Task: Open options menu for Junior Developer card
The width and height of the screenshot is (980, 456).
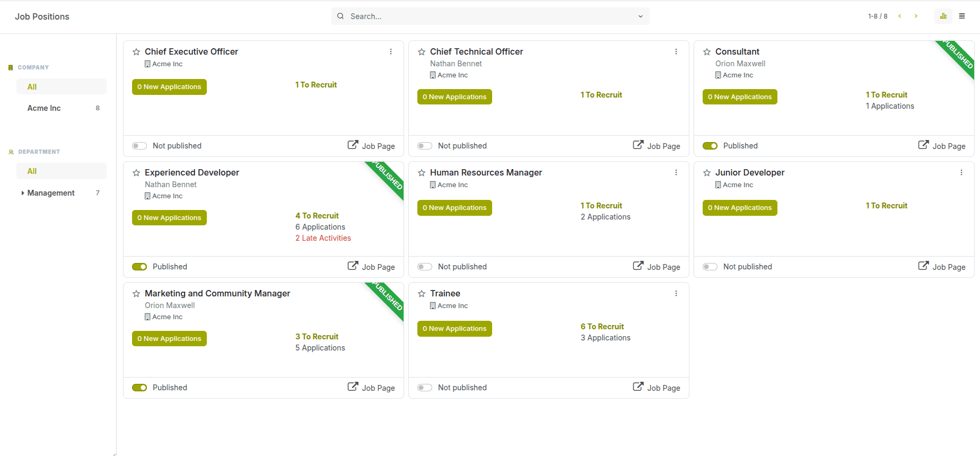Action: 961,173
